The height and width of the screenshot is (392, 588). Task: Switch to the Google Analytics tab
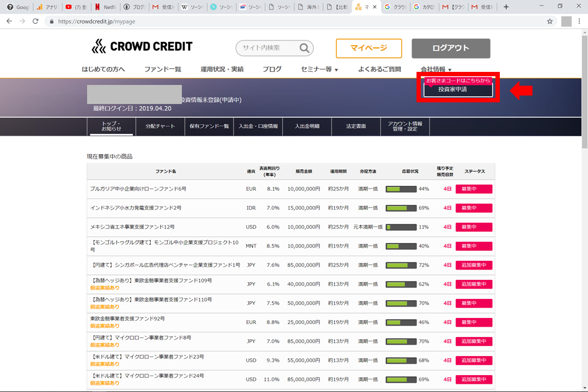[x=47, y=7]
